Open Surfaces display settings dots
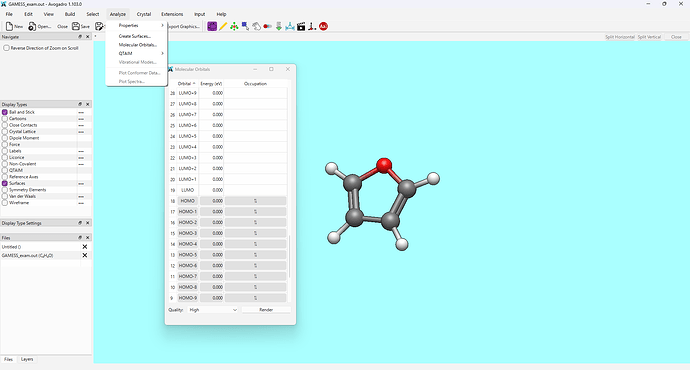The width and height of the screenshot is (690, 370). (x=81, y=183)
